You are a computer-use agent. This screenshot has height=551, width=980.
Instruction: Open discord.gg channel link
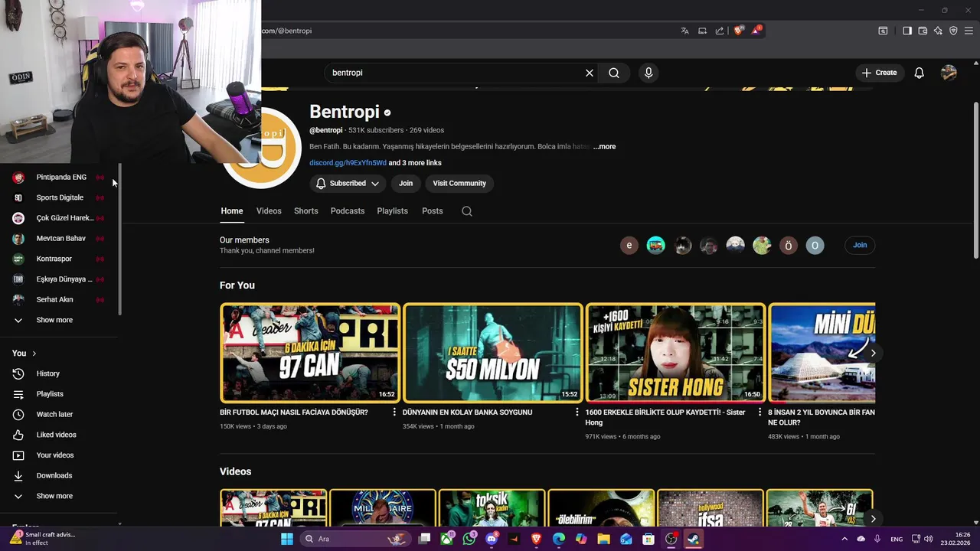[x=348, y=163]
